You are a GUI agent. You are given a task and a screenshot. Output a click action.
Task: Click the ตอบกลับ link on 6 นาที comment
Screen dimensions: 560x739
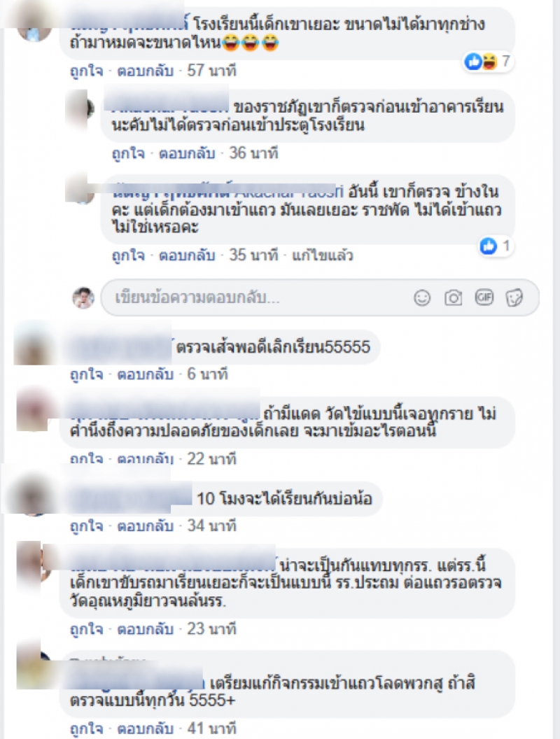[x=145, y=374]
